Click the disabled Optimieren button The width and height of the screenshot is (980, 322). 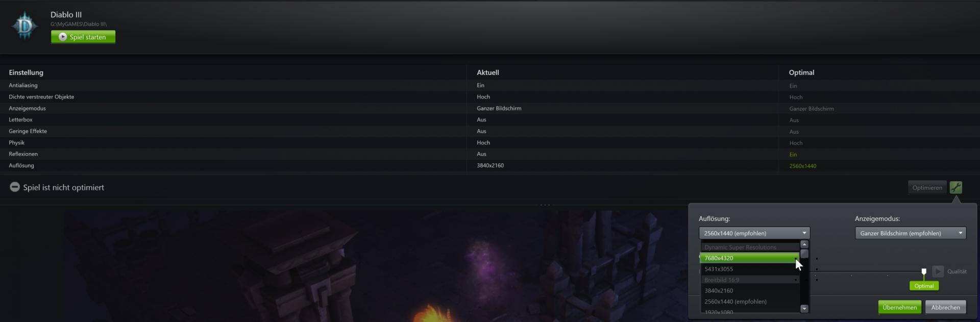click(x=927, y=187)
